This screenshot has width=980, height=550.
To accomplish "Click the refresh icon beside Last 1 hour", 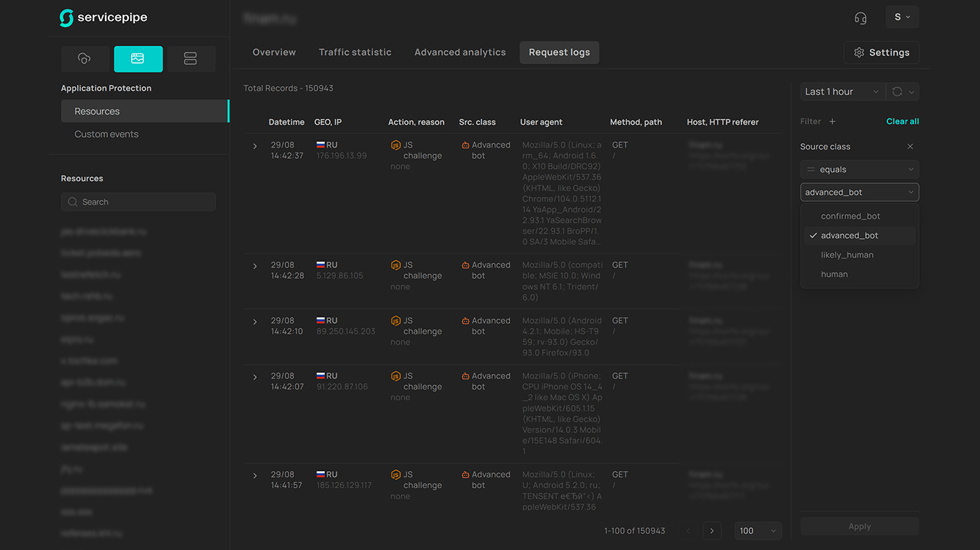I will (x=897, y=92).
